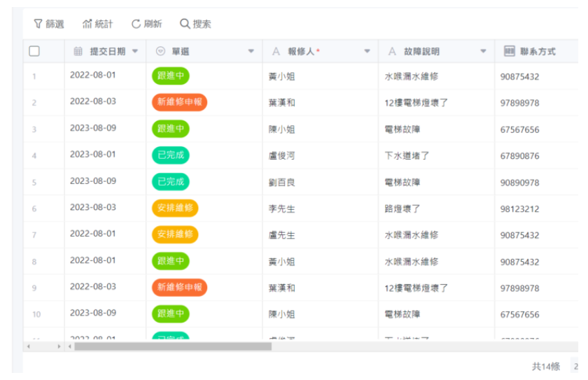Screen dimensions: 588x380
Task: Click the 刷新 refresh button
Action: click(x=146, y=24)
